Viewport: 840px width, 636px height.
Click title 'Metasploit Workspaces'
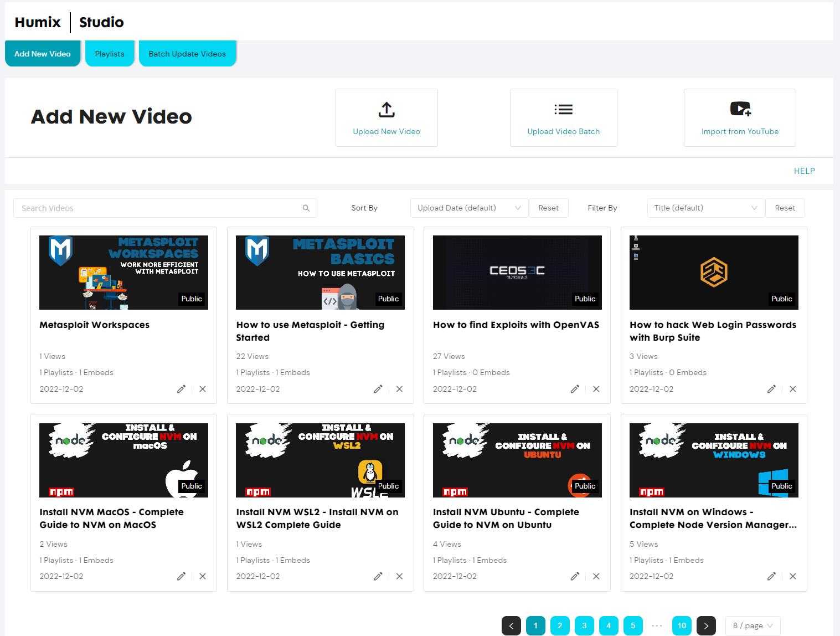point(94,325)
